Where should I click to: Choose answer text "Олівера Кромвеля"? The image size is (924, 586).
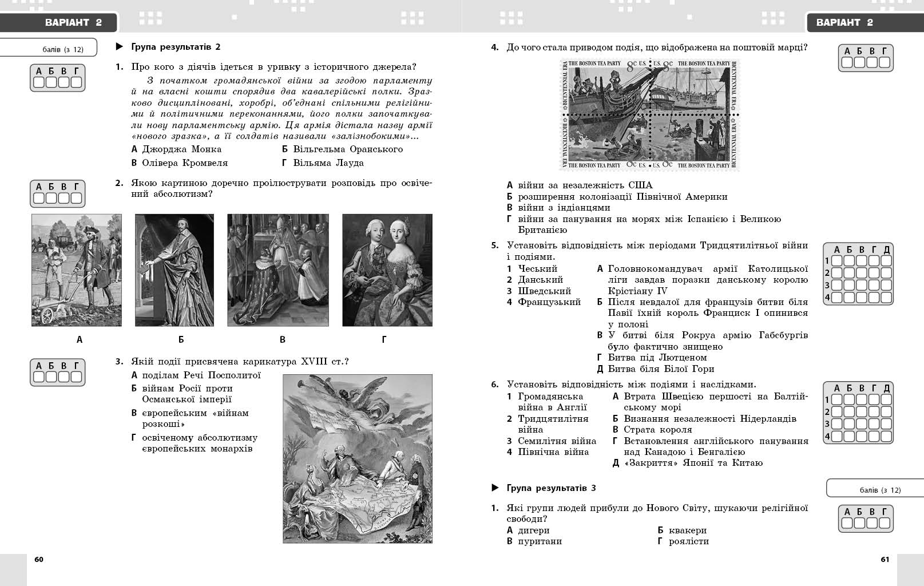pos(185,163)
